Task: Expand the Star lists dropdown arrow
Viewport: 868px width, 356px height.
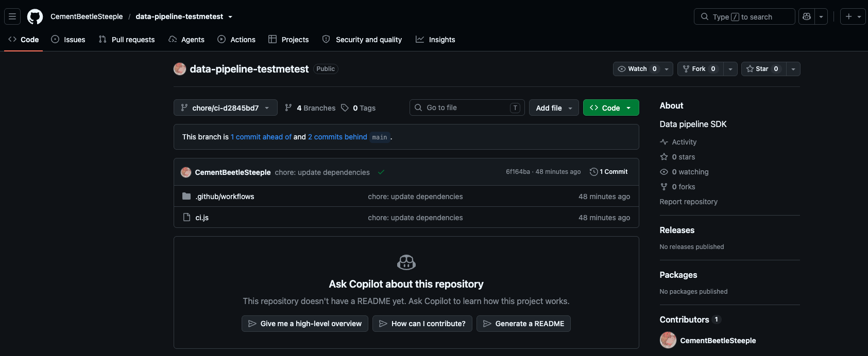Action: pos(793,69)
